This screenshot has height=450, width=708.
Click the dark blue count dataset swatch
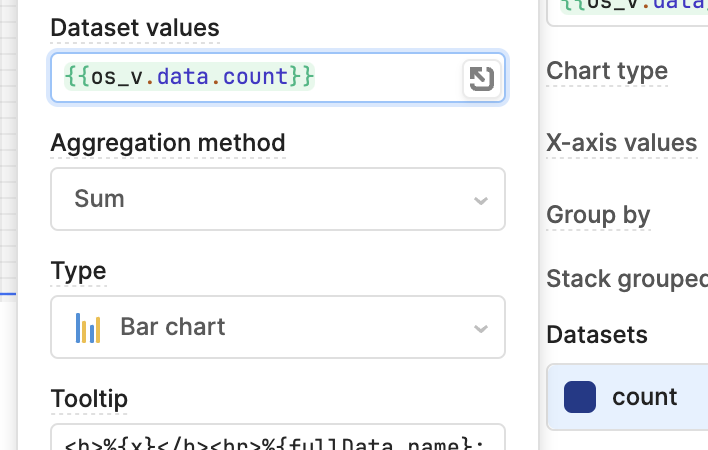580,397
